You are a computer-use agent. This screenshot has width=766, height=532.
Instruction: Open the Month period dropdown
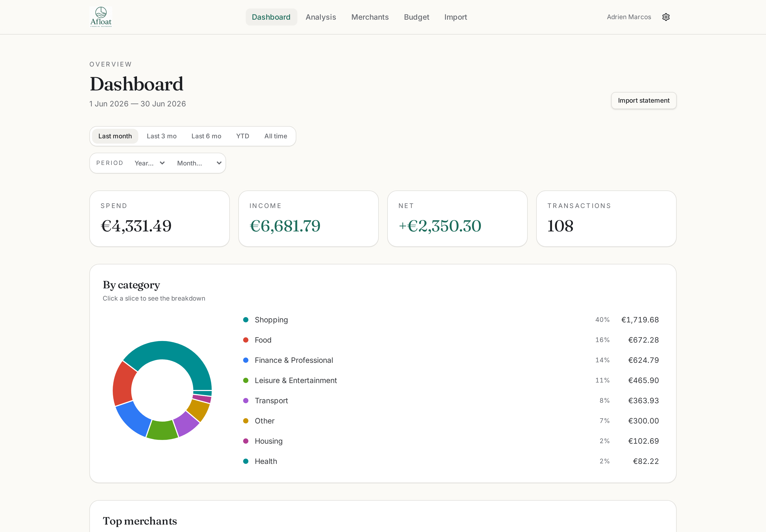(x=199, y=163)
